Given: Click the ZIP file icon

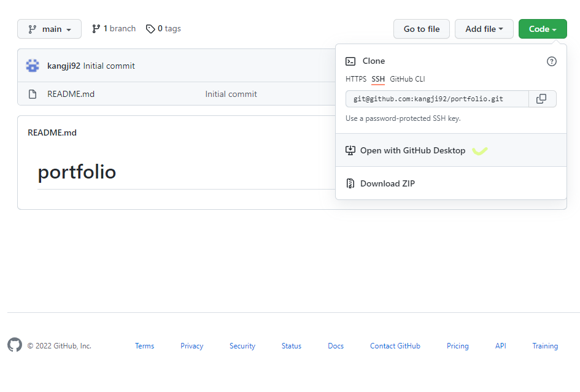Looking at the screenshot, I should tap(350, 183).
